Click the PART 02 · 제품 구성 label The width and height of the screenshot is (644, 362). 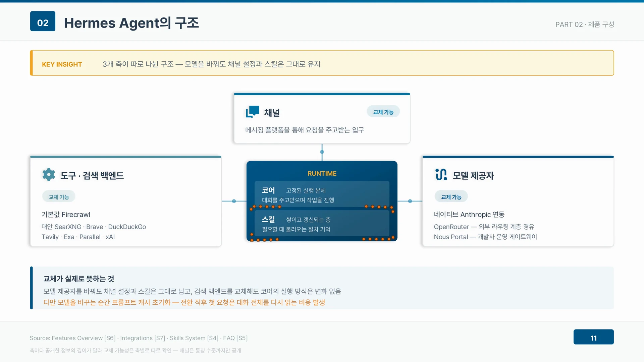585,24
